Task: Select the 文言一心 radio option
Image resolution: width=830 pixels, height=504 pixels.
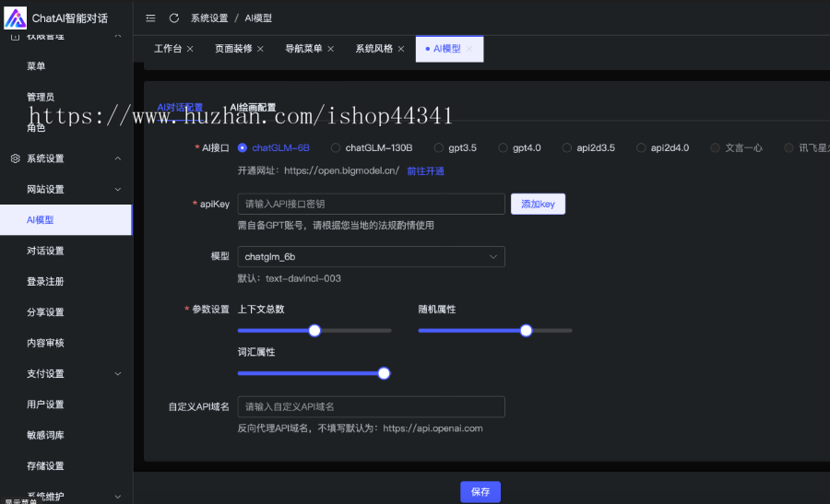Action: [715, 148]
